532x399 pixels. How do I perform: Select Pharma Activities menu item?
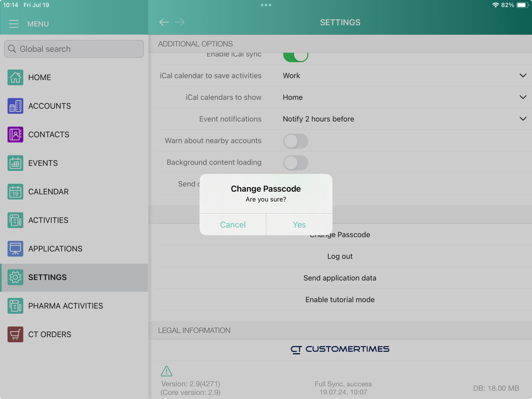[66, 306]
